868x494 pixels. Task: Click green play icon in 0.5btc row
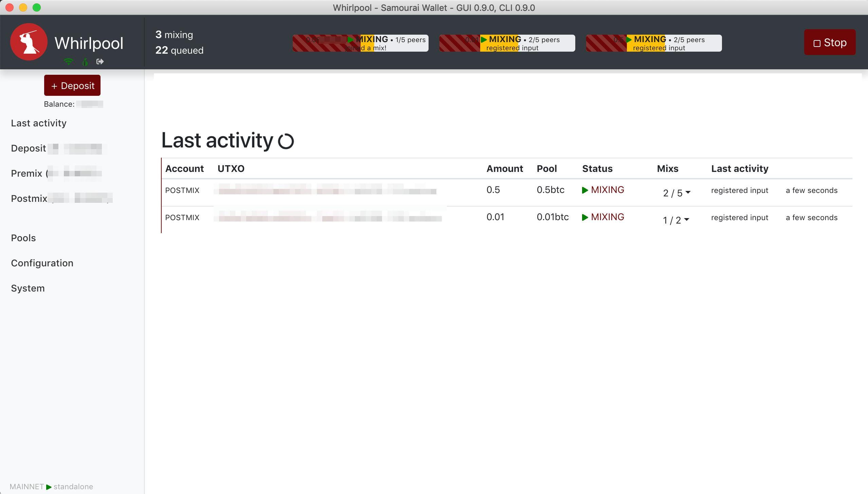coord(585,190)
